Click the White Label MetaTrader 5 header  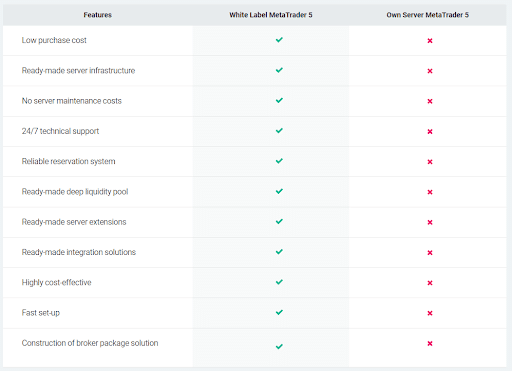271,15
